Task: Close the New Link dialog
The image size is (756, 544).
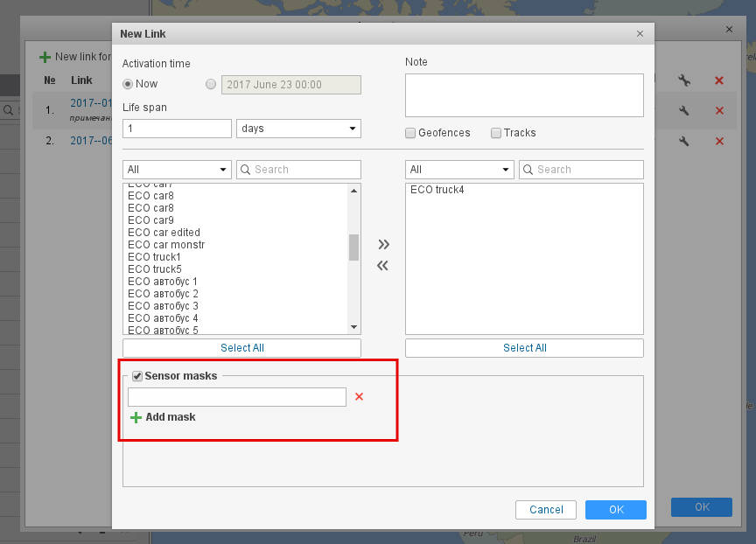Action: pos(640,34)
